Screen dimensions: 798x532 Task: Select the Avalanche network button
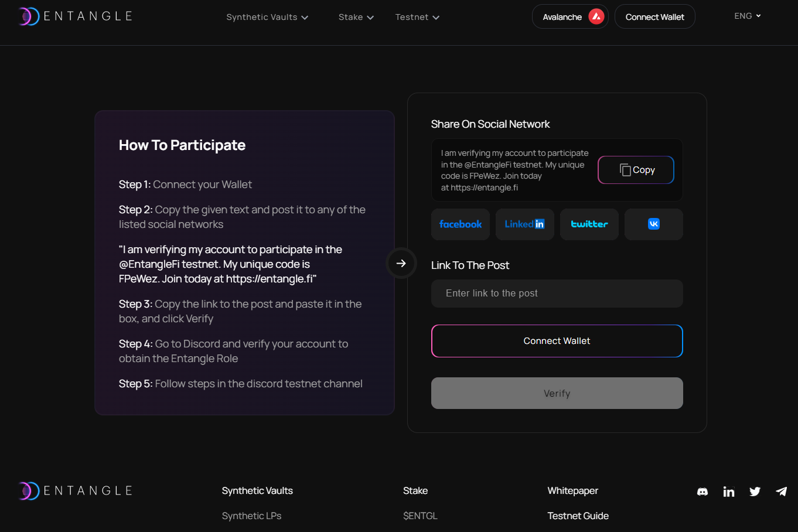(569, 17)
